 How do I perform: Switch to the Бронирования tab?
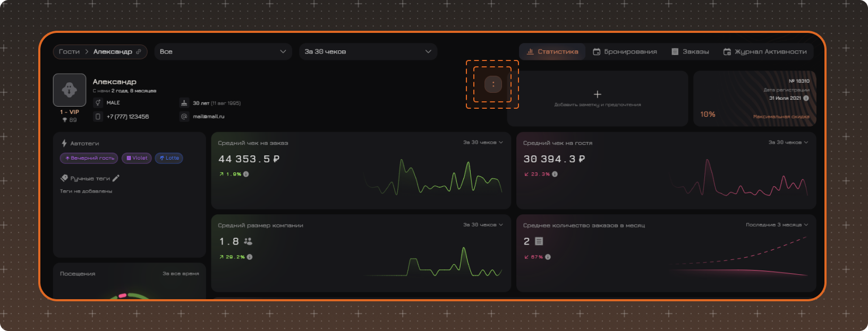(625, 52)
